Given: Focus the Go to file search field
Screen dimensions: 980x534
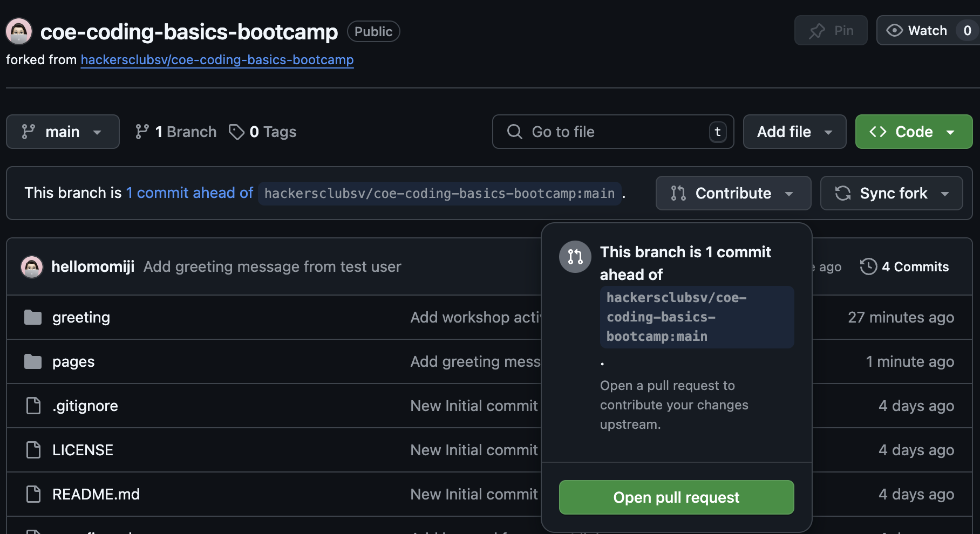Looking at the screenshot, I should click(x=612, y=132).
